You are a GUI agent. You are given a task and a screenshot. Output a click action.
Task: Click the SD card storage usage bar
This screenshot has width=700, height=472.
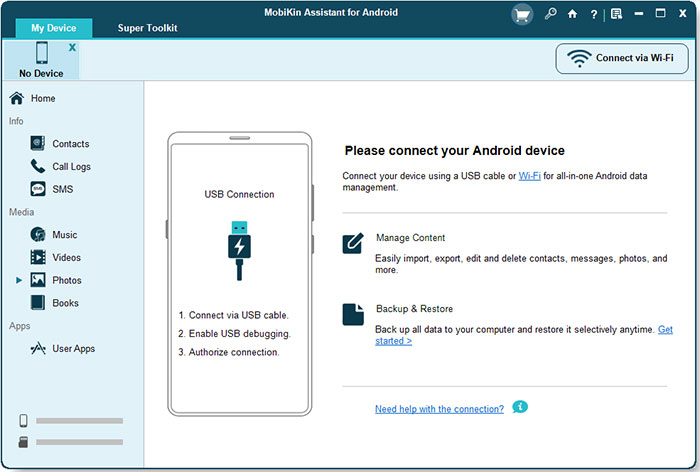coord(79,442)
